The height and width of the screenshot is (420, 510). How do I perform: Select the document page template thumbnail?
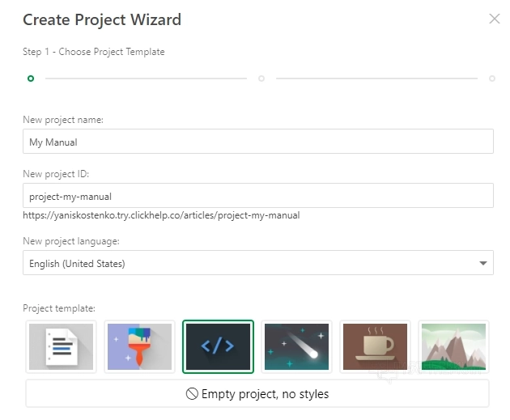point(61,346)
